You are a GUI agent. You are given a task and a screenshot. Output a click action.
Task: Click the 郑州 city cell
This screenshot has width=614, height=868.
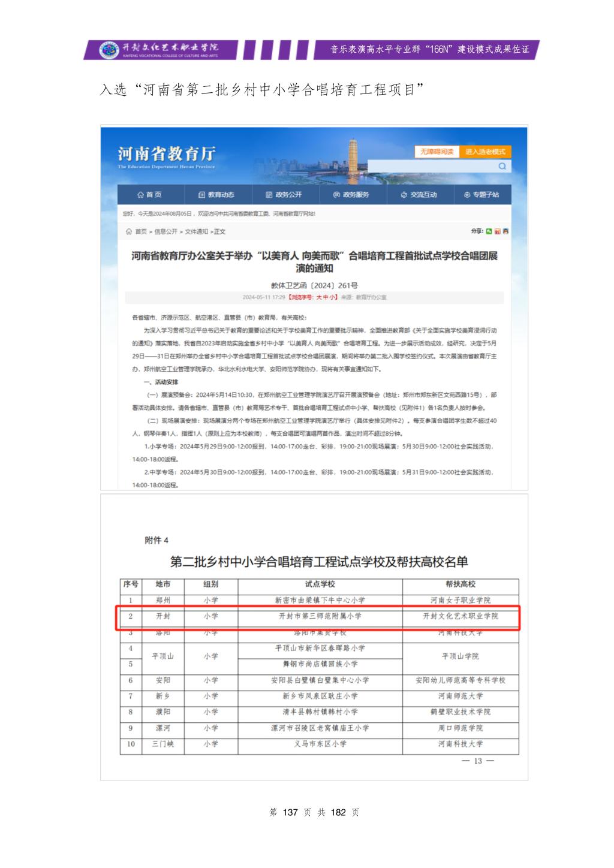(162, 600)
